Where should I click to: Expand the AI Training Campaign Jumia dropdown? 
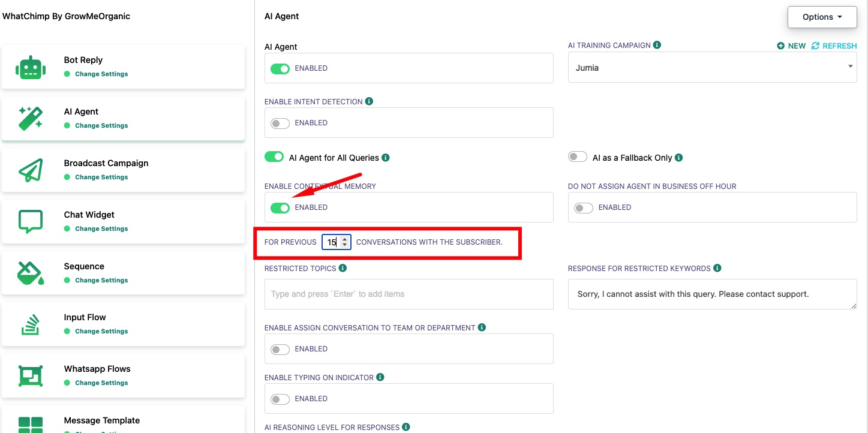tap(712, 68)
